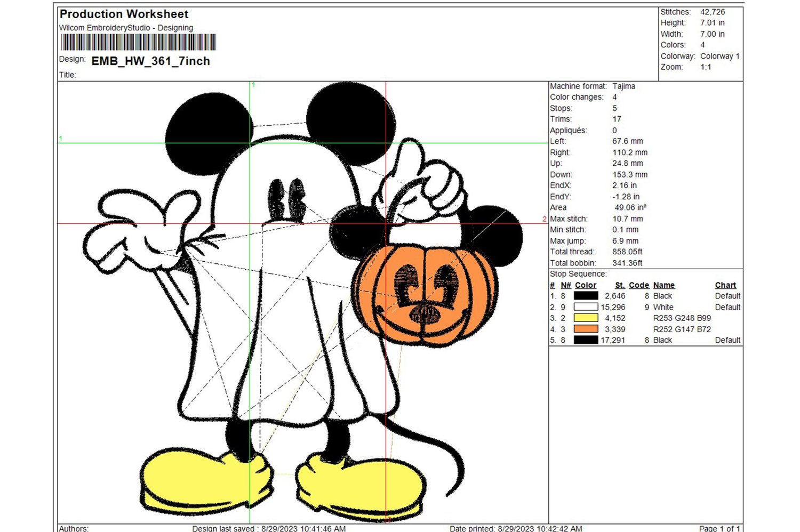This screenshot has height=532, width=800.
Task: Select the design name 'EMB_HW_361_7inch'
Action: point(151,61)
